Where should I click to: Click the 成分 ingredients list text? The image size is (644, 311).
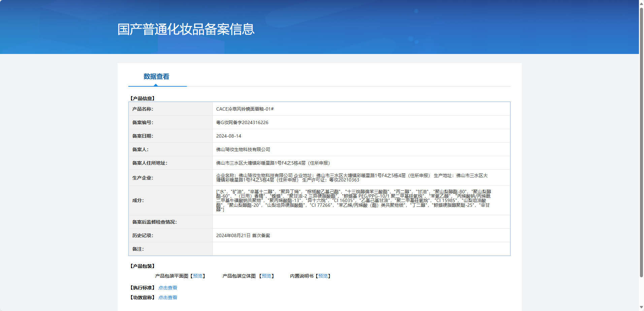point(354,200)
